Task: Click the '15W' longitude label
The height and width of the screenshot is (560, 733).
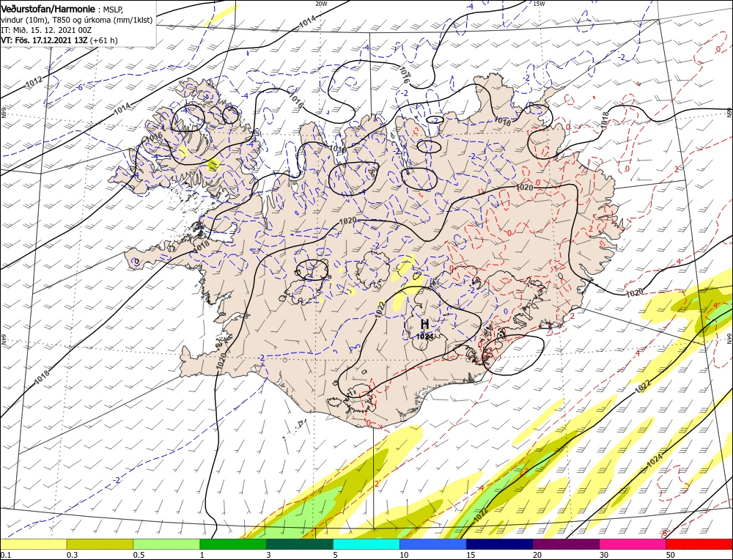Action: (539, 4)
